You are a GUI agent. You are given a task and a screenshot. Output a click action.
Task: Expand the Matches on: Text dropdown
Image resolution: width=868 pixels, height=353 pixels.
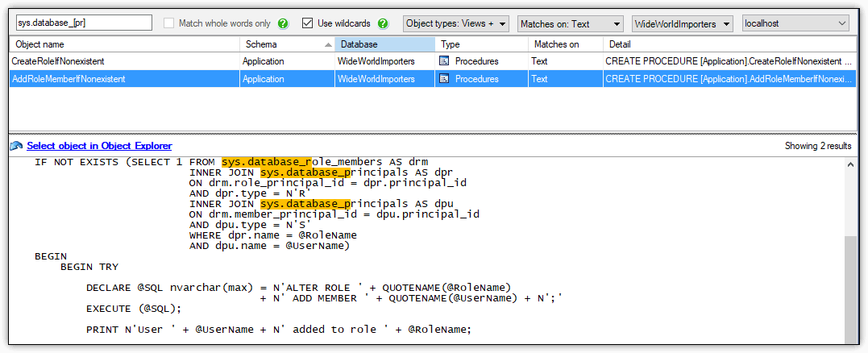(x=570, y=24)
